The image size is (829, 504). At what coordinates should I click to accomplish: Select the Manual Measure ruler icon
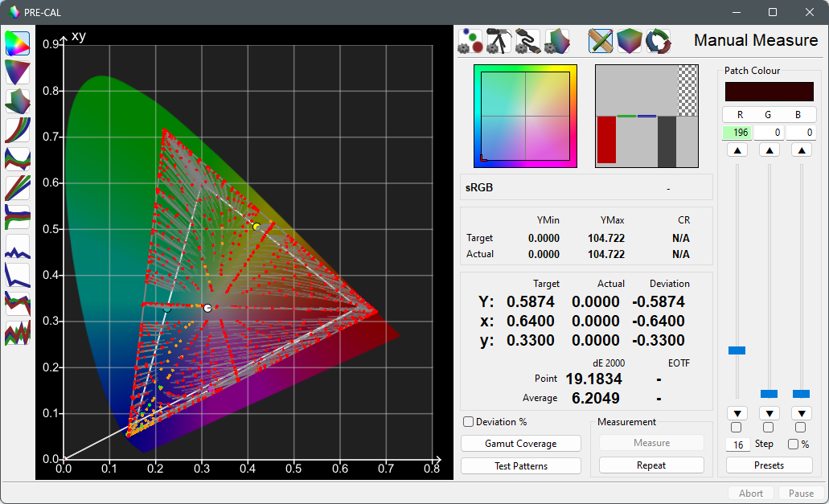pos(600,41)
